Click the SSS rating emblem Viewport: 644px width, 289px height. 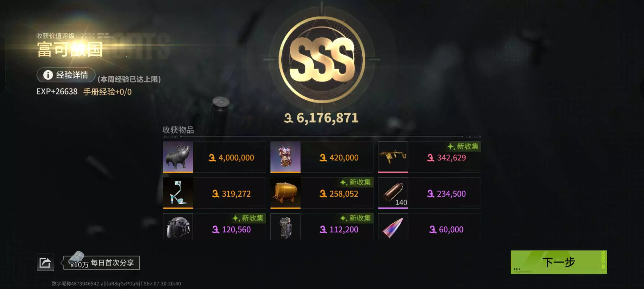coord(322,59)
